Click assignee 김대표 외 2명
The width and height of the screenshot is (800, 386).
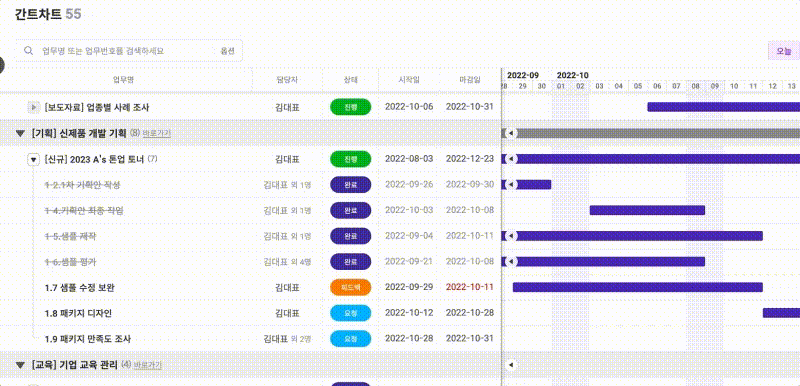[287, 339]
